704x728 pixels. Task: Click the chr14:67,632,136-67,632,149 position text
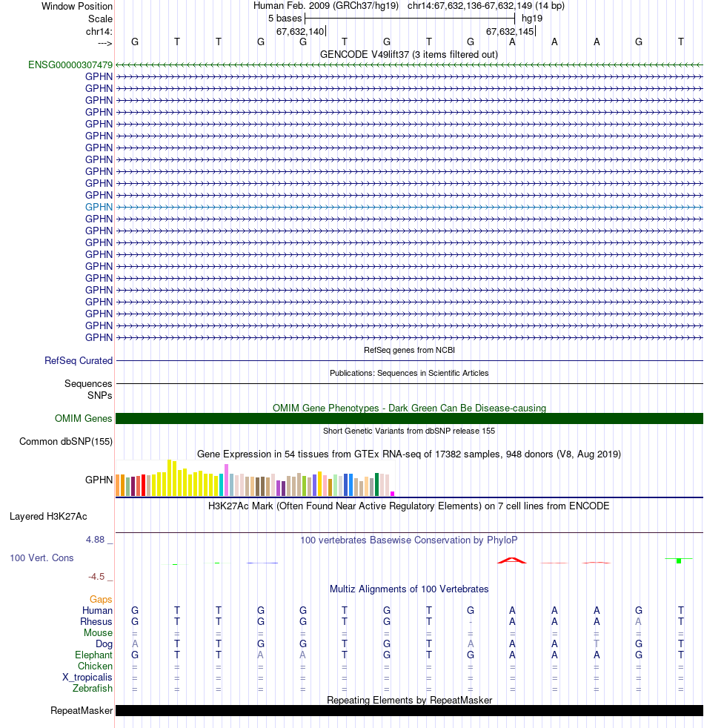(486, 6)
